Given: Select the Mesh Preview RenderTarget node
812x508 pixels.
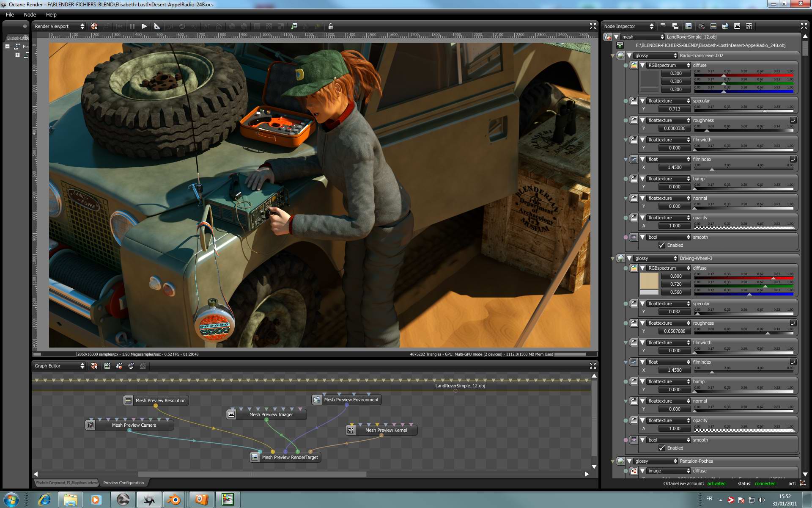Looking at the screenshot, I should coord(290,457).
